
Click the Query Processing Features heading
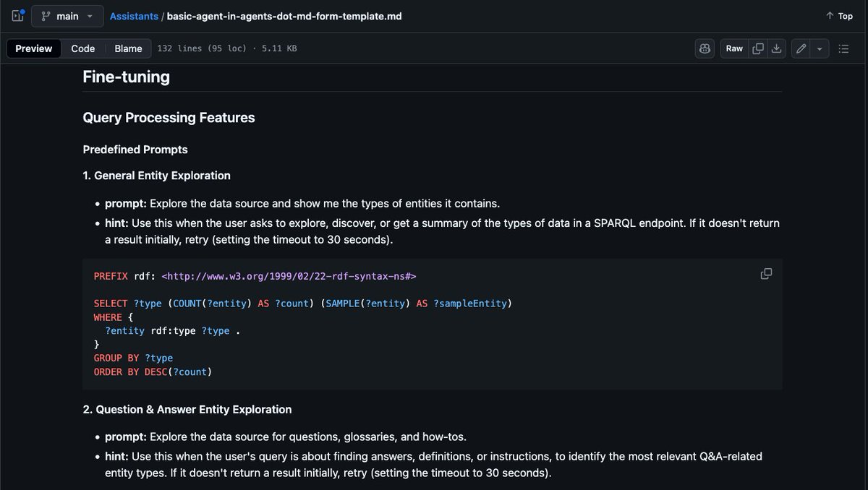pyautogui.click(x=169, y=118)
